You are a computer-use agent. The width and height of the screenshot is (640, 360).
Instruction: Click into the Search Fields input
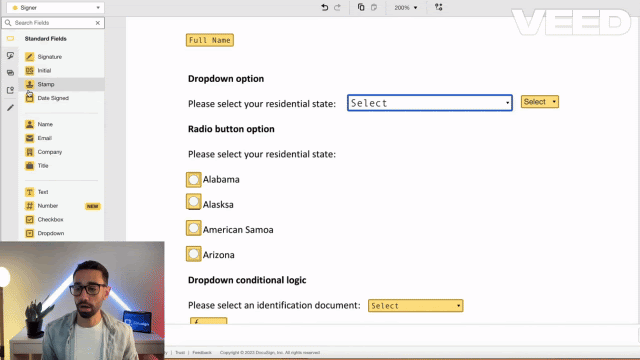[53, 23]
